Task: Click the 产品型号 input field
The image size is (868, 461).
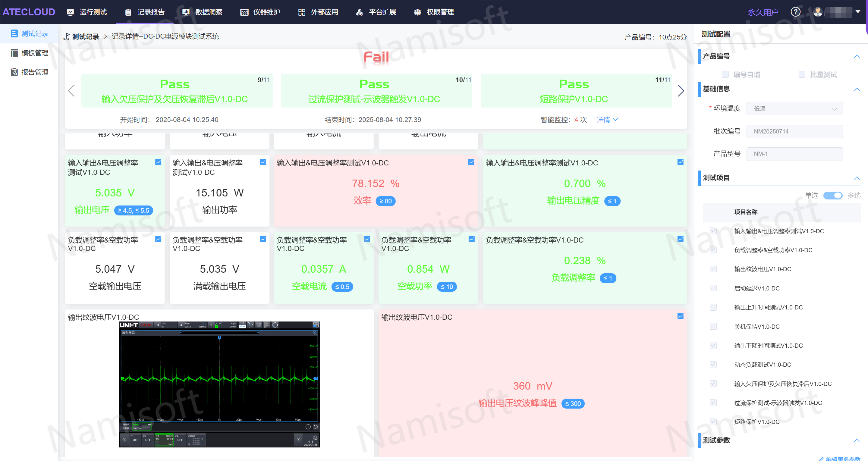Action: pos(794,154)
